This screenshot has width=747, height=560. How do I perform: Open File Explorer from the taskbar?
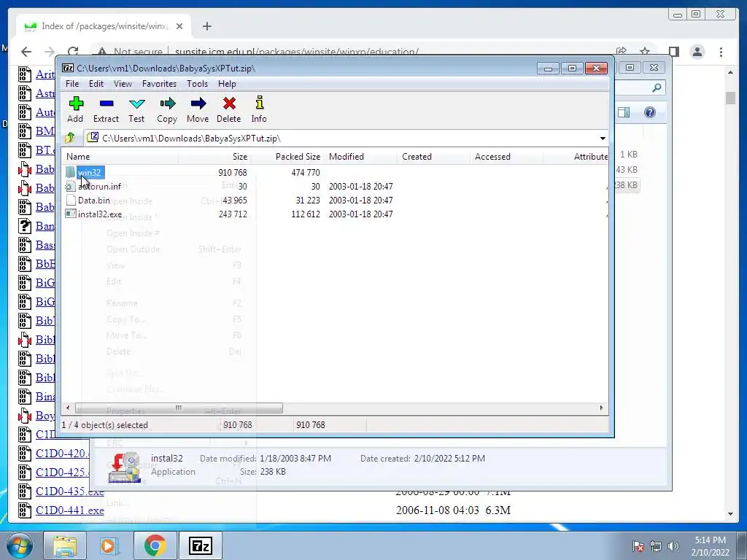(x=65, y=545)
